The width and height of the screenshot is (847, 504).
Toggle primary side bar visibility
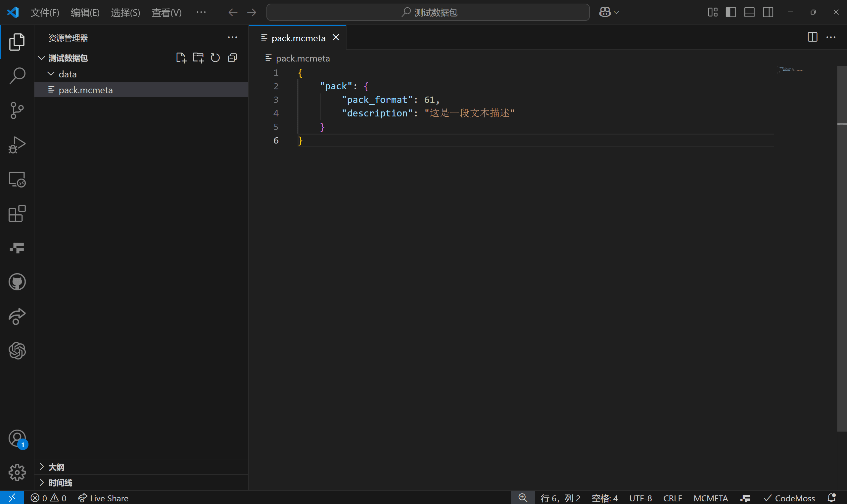pos(731,12)
